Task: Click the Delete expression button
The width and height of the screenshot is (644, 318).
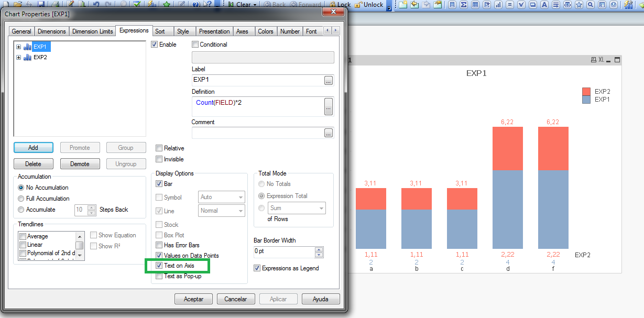Action: [x=33, y=164]
